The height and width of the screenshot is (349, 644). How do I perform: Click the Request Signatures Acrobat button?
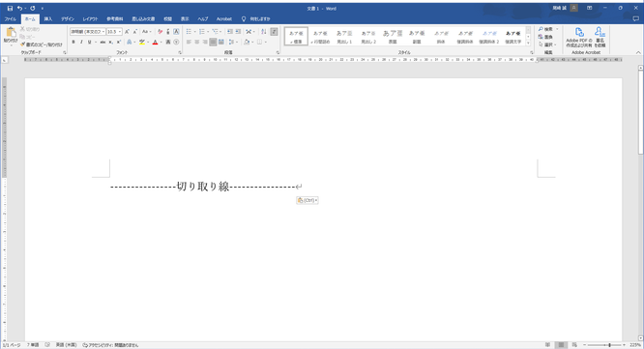(x=600, y=38)
